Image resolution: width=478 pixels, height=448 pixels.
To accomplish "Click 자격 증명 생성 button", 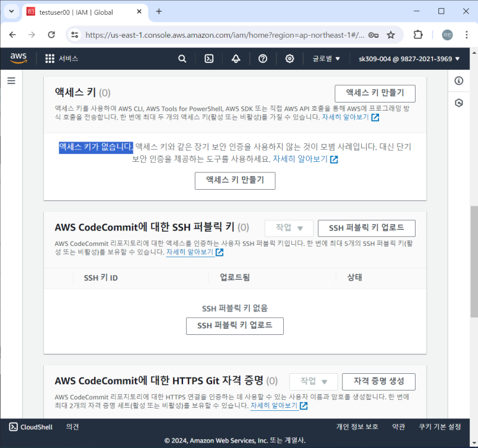I will tap(378, 382).
